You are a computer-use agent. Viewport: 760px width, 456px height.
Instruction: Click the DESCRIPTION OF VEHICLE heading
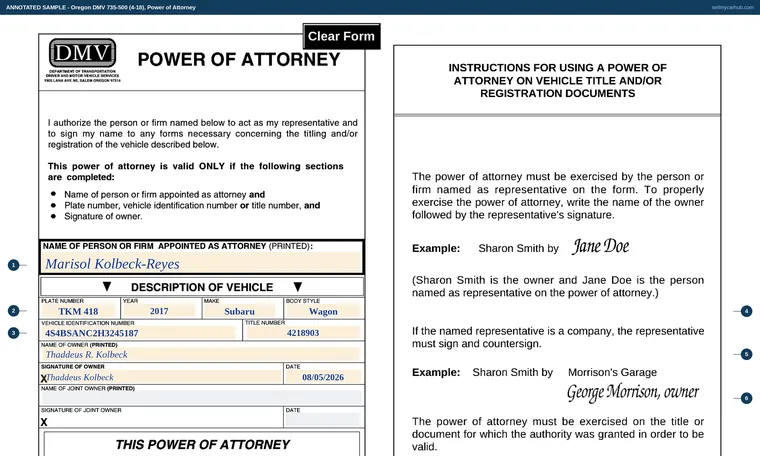click(202, 287)
